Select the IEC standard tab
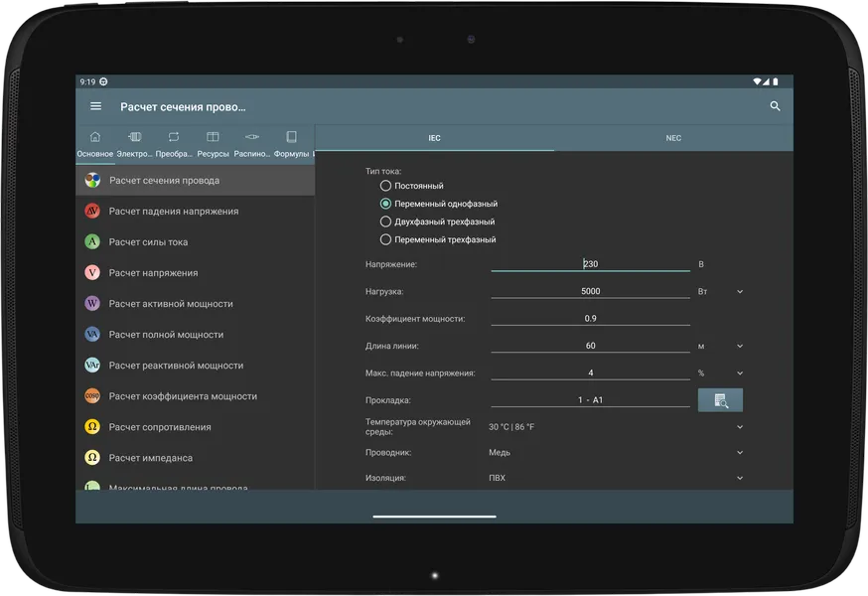868x596 pixels. [435, 138]
